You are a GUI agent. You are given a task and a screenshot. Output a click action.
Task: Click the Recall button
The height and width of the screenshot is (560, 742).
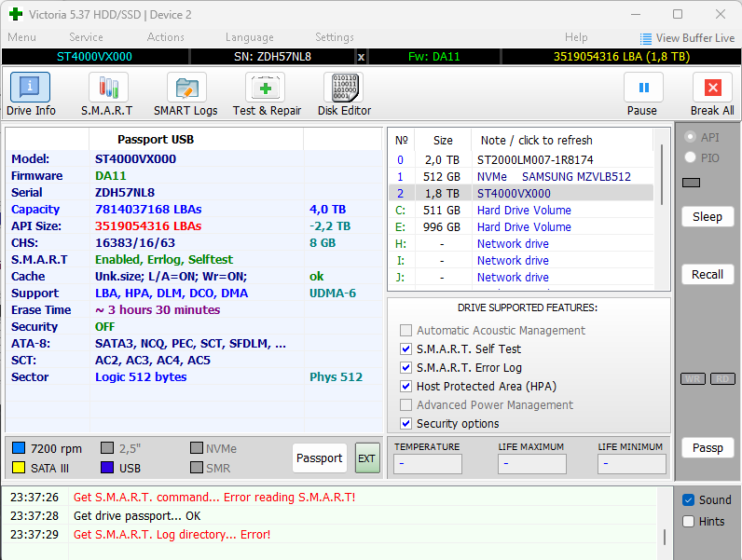[x=708, y=274]
